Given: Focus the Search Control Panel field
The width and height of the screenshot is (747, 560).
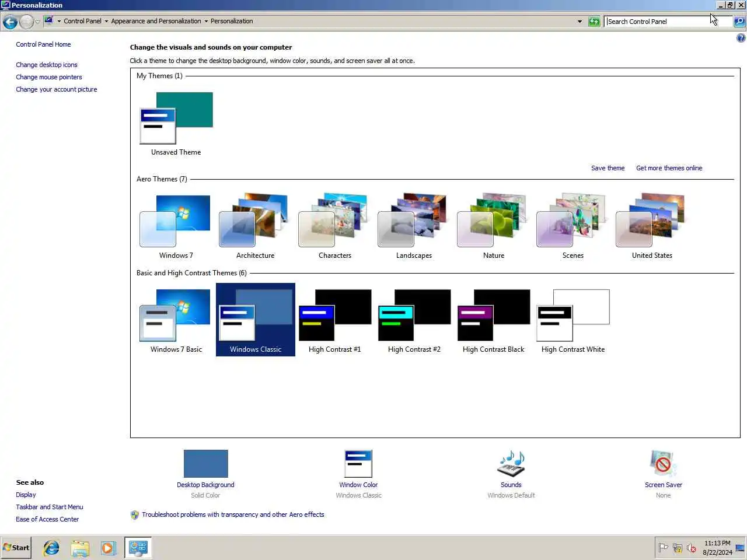Looking at the screenshot, I should point(668,22).
